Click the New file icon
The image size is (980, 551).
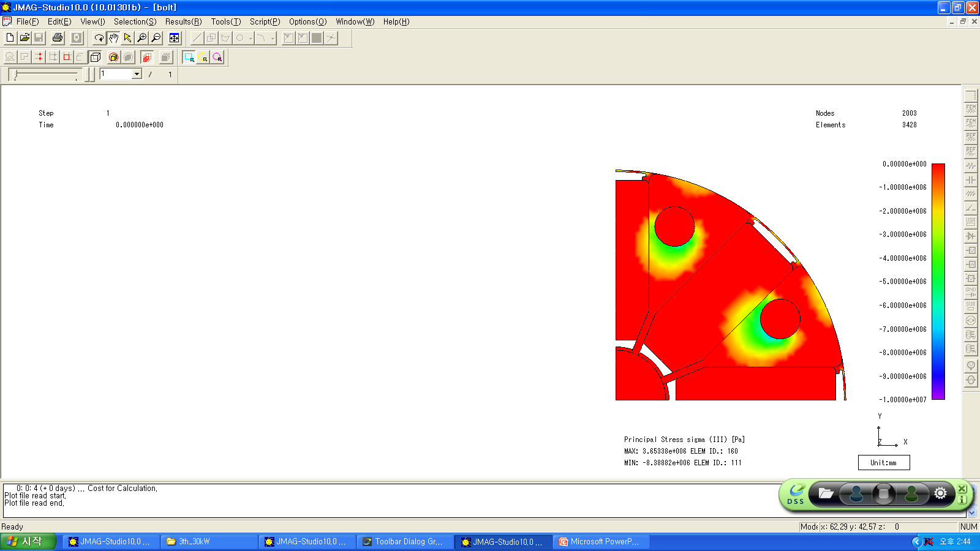point(10,38)
